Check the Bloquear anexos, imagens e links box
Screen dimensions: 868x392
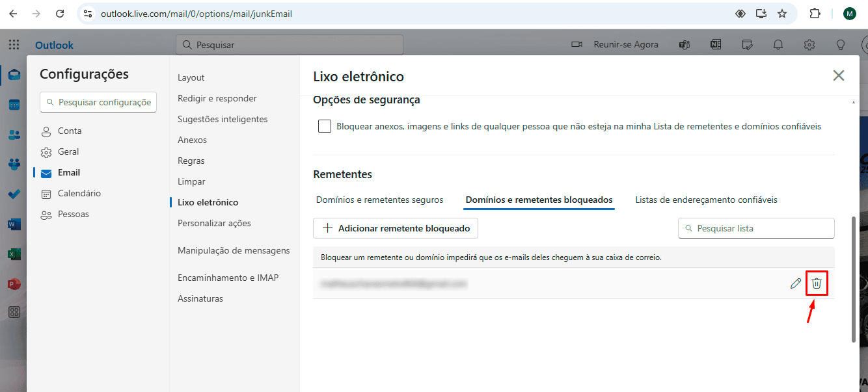point(325,126)
